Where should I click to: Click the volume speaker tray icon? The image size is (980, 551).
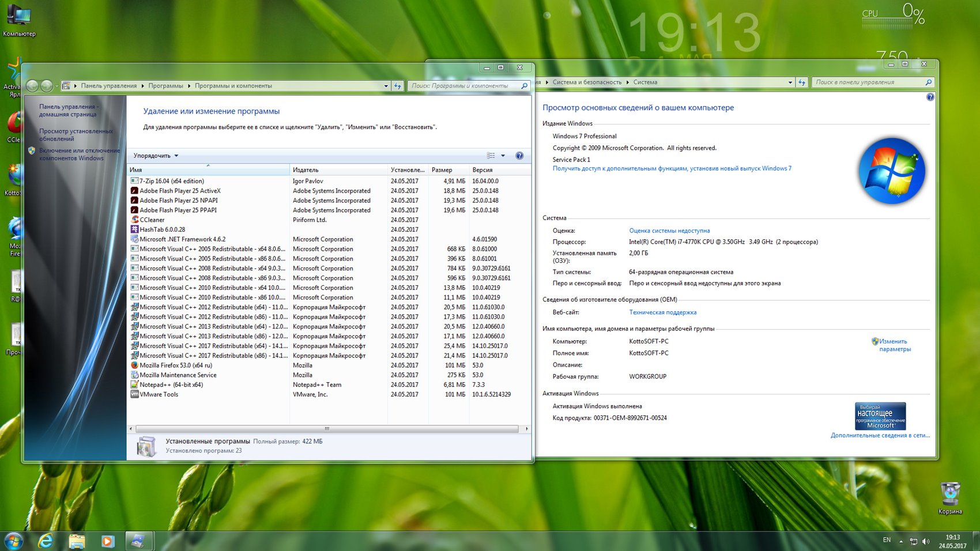pyautogui.click(x=926, y=541)
